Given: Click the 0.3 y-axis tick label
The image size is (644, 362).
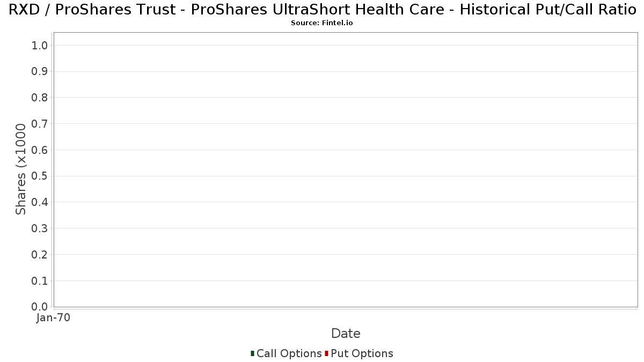Looking at the screenshot, I should (x=40, y=228).
